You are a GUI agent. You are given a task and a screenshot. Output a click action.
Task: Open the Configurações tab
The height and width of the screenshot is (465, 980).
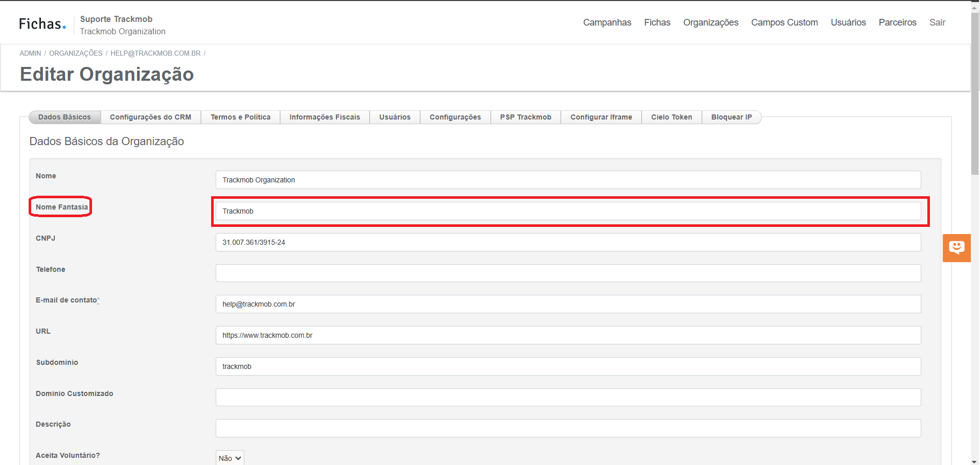pyautogui.click(x=455, y=117)
